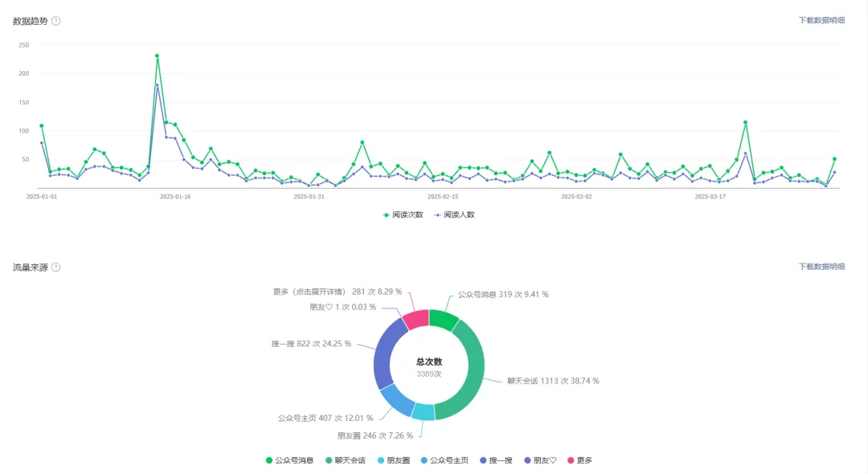Image resolution: width=868 pixels, height=474 pixels.
Task: Toggle 朋友♡ in donut chart legend
Action: (x=540, y=460)
